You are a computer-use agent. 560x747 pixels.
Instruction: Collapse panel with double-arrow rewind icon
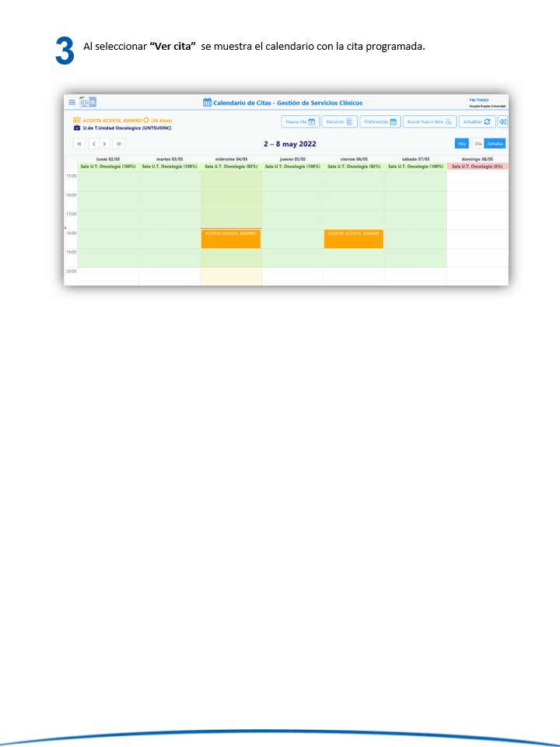(x=502, y=121)
